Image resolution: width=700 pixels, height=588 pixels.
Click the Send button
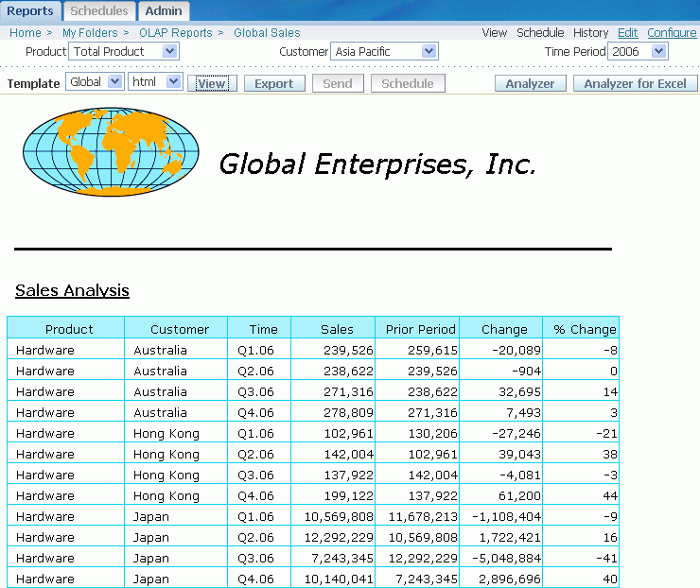(x=338, y=83)
